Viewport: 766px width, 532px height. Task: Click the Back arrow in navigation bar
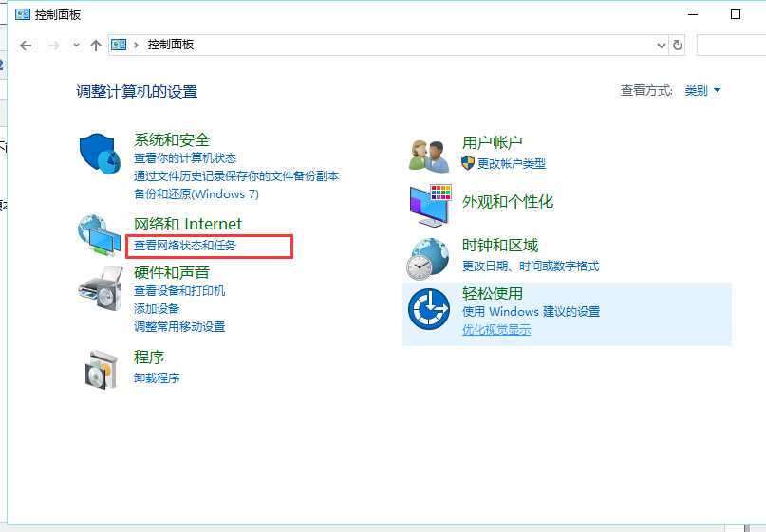(26, 46)
